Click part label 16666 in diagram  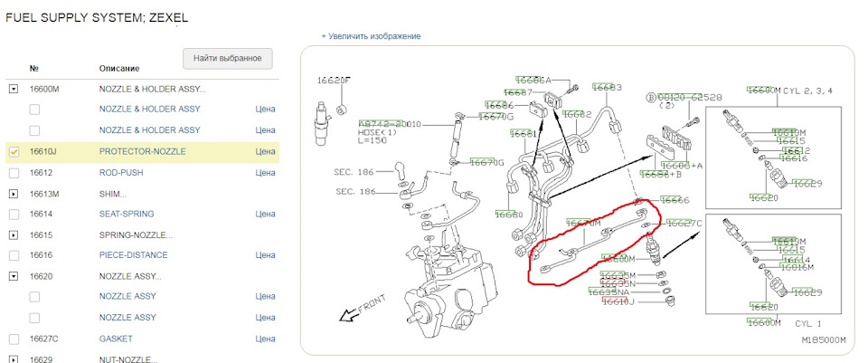pyautogui.click(x=675, y=200)
